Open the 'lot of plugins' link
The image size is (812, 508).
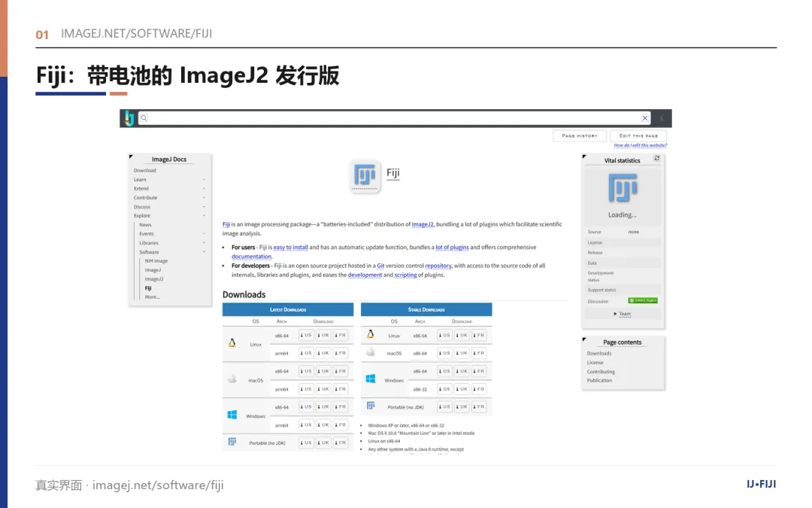click(x=452, y=248)
